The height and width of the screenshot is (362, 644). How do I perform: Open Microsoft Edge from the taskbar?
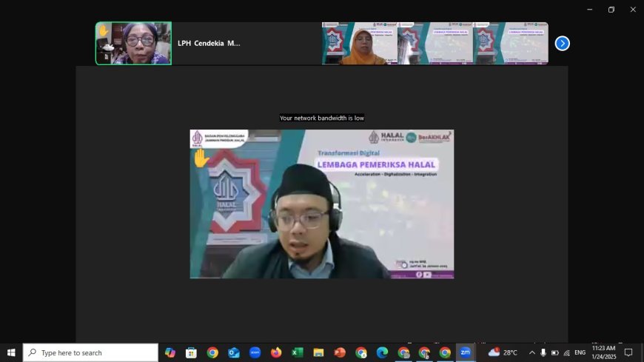(382, 352)
